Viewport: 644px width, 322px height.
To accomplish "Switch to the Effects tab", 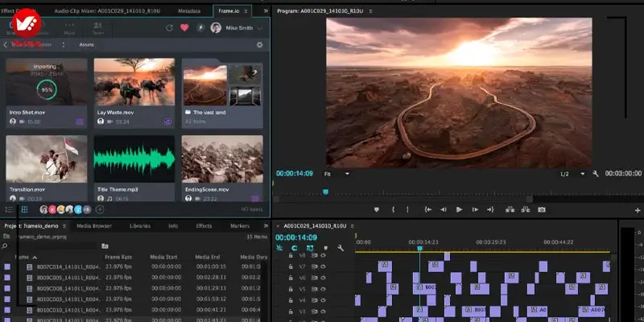I will 204,226.
